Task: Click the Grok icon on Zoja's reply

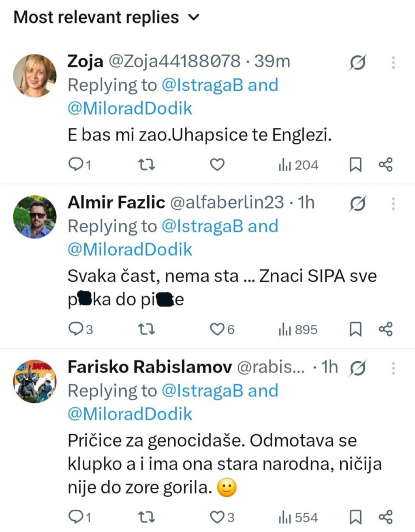Action: pyautogui.click(x=358, y=63)
